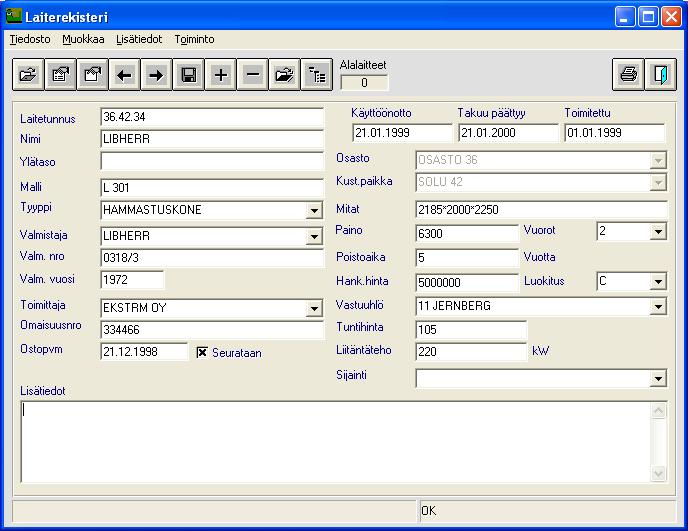The width and height of the screenshot is (688, 531).
Task: Click the Mitat dimensions field
Action: (541, 210)
